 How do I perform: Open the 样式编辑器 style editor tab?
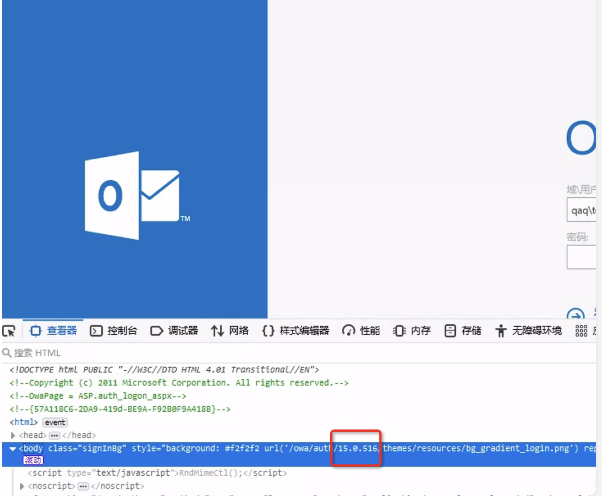coord(295,331)
